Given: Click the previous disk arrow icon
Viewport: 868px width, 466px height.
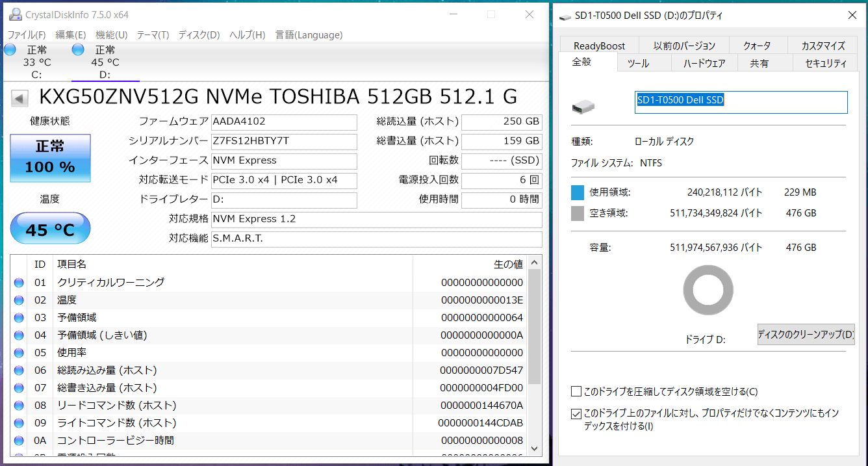Looking at the screenshot, I should click(x=19, y=99).
